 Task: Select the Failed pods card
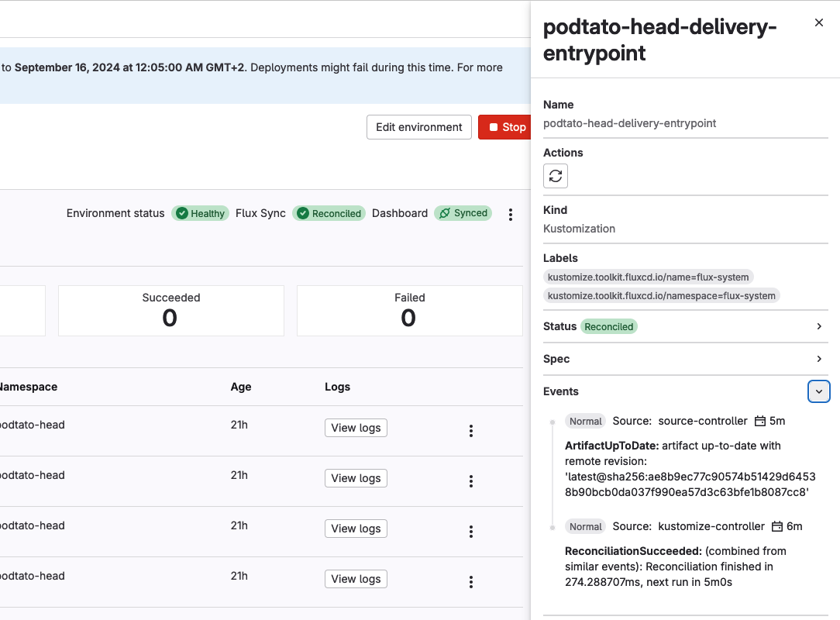coord(409,310)
